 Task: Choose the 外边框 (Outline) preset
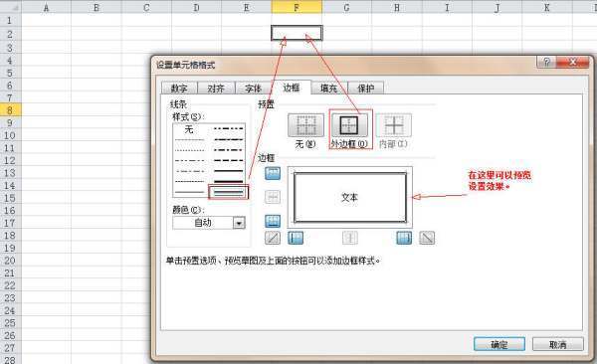(349, 125)
